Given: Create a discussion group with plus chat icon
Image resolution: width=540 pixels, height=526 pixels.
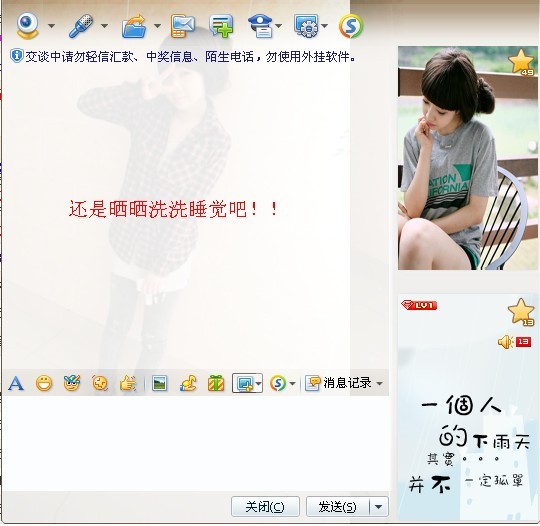Looking at the screenshot, I should click(221, 26).
